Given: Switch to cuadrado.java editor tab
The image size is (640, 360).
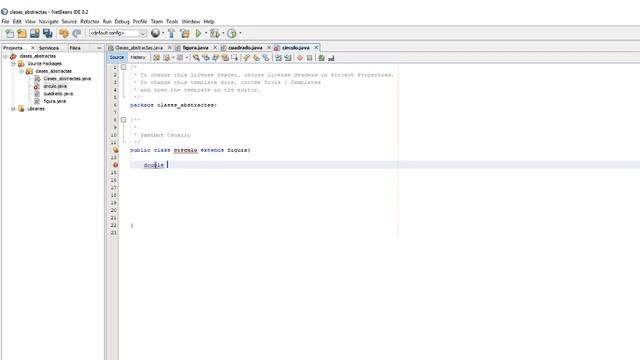Looking at the screenshot, I should pos(245,48).
